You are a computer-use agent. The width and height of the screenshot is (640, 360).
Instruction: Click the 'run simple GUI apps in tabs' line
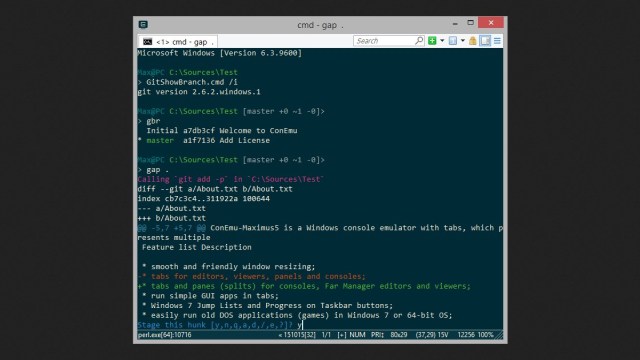coord(210,296)
